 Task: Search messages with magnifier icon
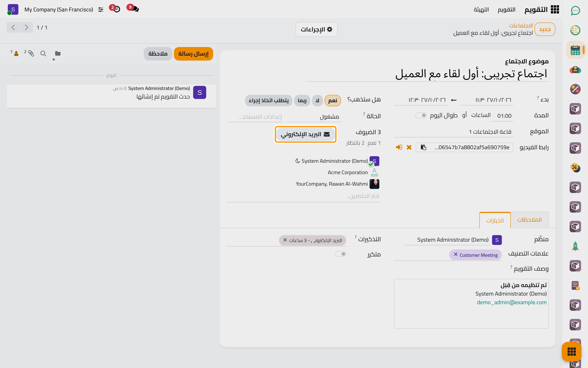point(43,54)
